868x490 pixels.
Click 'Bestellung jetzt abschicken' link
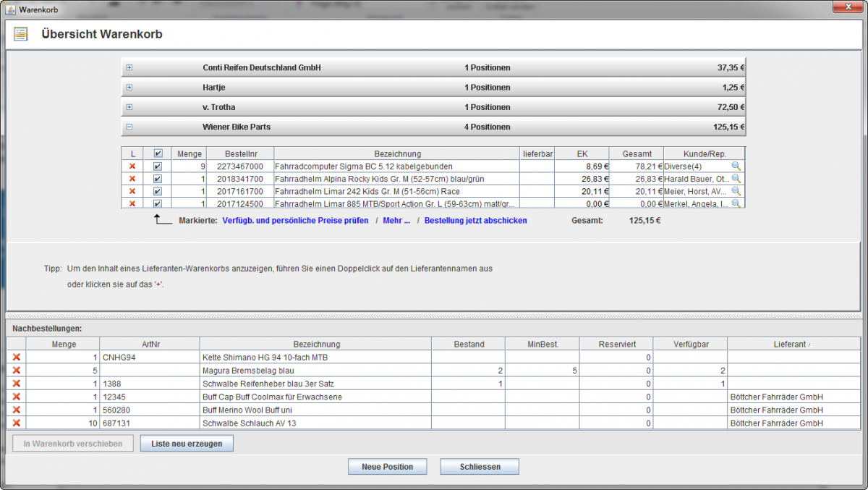coord(475,221)
